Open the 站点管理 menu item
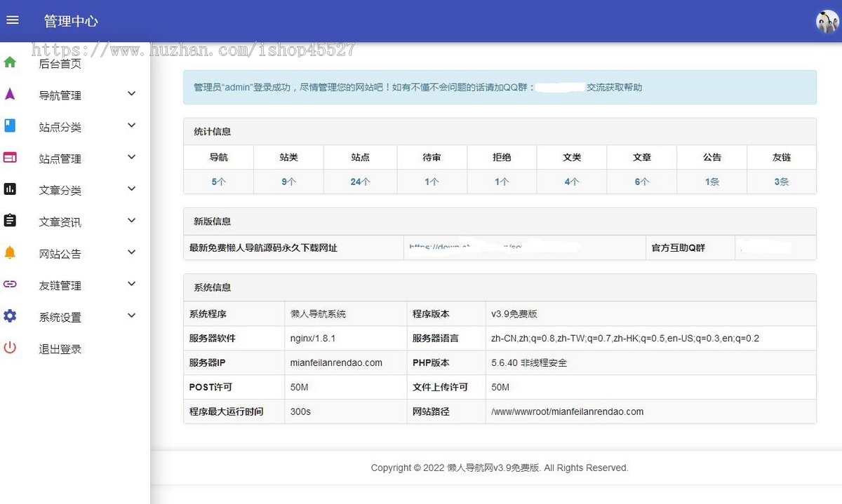Viewport: 842px width, 504px height. (x=60, y=159)
